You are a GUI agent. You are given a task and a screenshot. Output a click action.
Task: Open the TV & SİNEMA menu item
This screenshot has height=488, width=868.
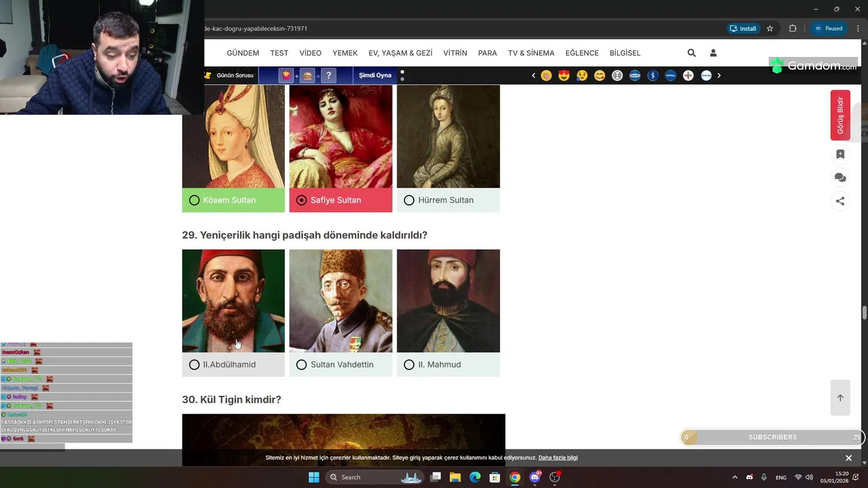(x=531, y=53)
